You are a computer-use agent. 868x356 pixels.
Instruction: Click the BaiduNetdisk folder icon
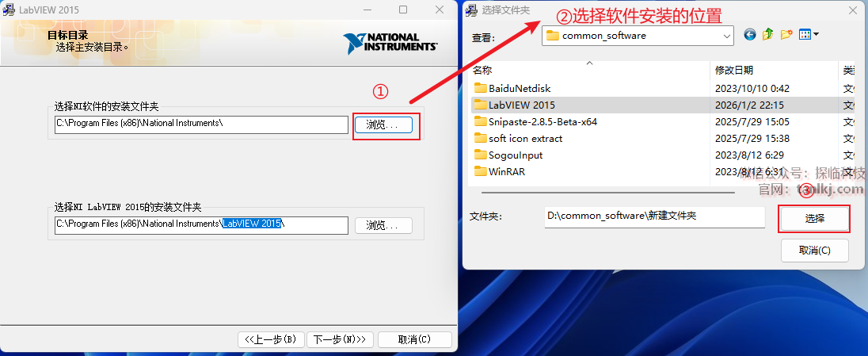pyautogui.click(x=480, y=88)
